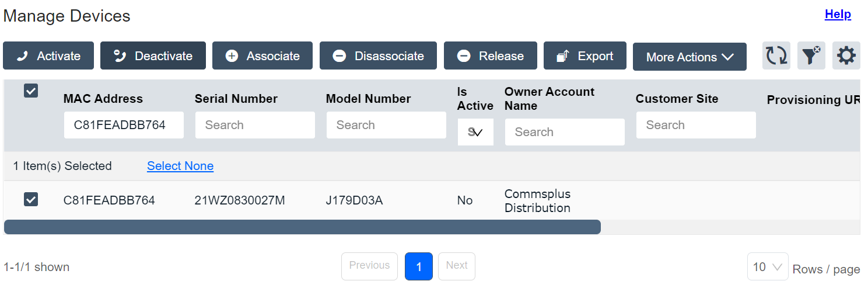Click the Release button
Screen dimensions: 868x281
490,56
